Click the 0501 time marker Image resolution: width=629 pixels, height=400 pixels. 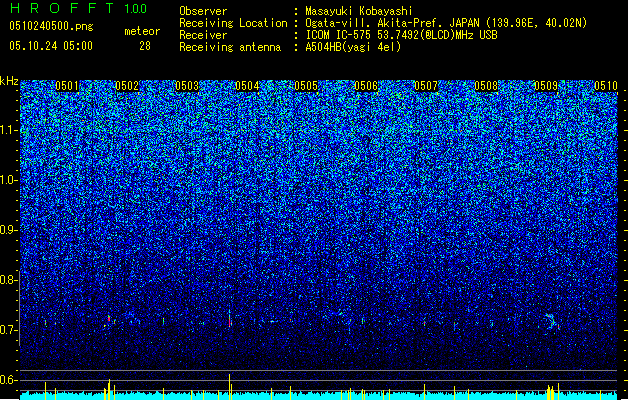67,86
